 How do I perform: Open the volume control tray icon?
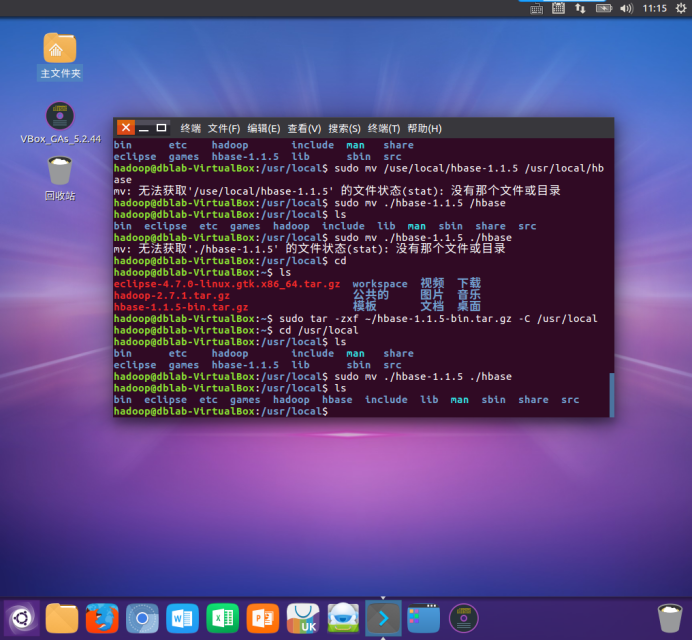pyautogui.click(x=626, y=8)
